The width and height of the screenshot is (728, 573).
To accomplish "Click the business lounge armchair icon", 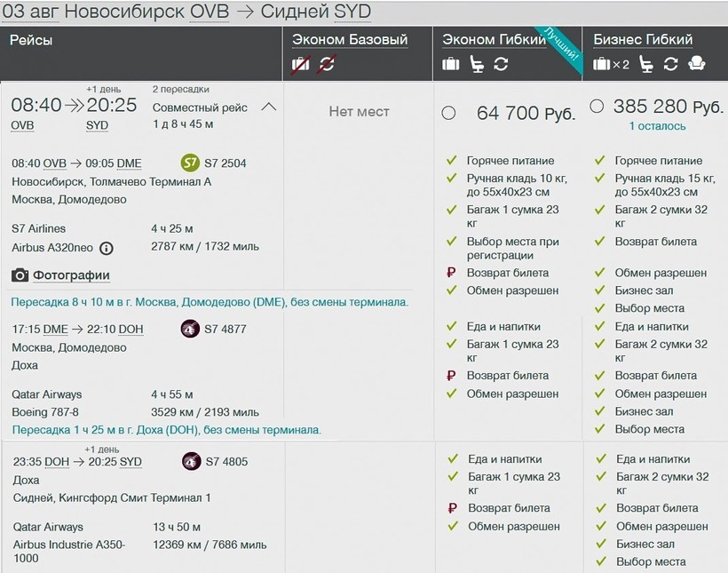I will (x=698, y=64).
